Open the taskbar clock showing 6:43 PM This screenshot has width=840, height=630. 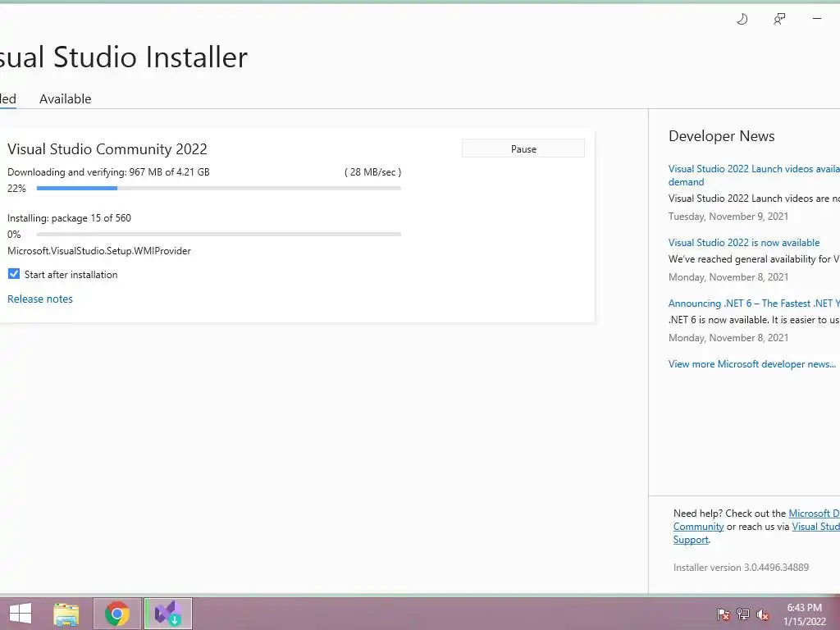[x=805, y=614]
